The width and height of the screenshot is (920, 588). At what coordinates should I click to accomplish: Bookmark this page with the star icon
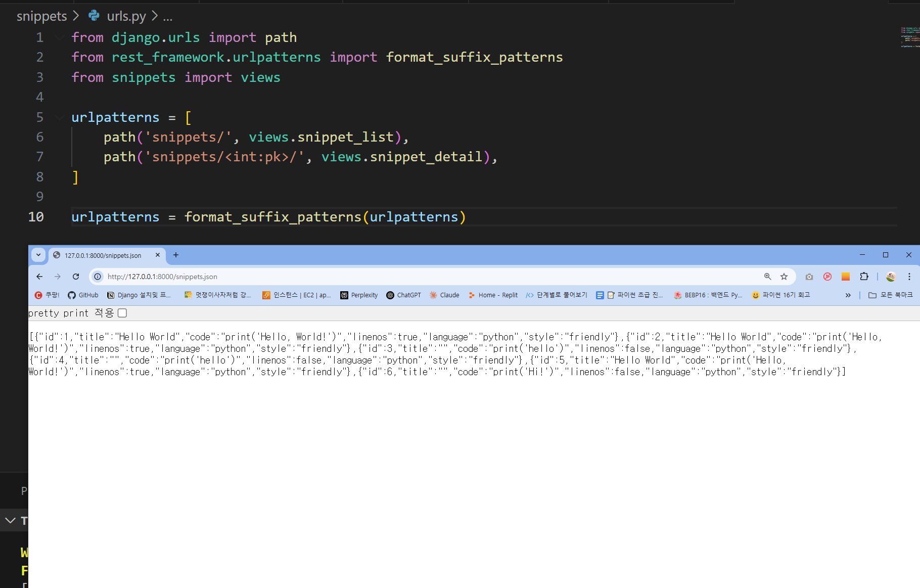(x=784, y=277)
